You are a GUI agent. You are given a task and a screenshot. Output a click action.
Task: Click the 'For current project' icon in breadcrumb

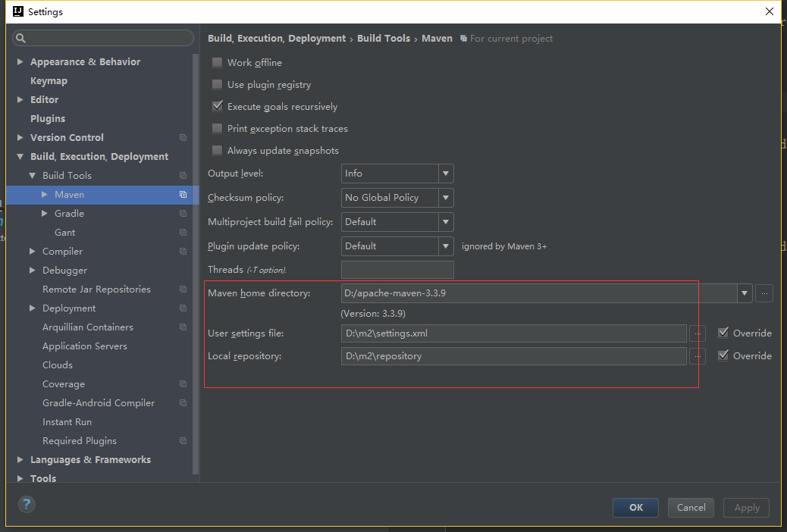coord(462,38)
